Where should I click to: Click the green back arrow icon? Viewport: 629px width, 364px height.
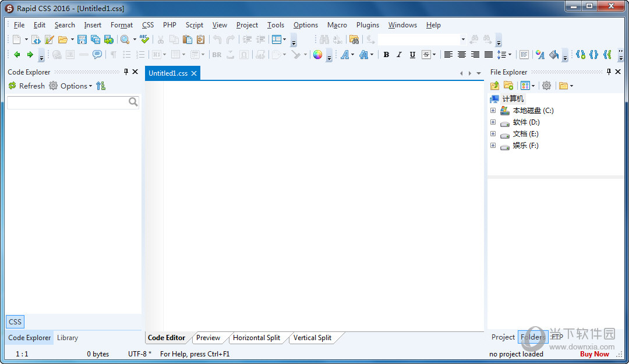(17, 55)
